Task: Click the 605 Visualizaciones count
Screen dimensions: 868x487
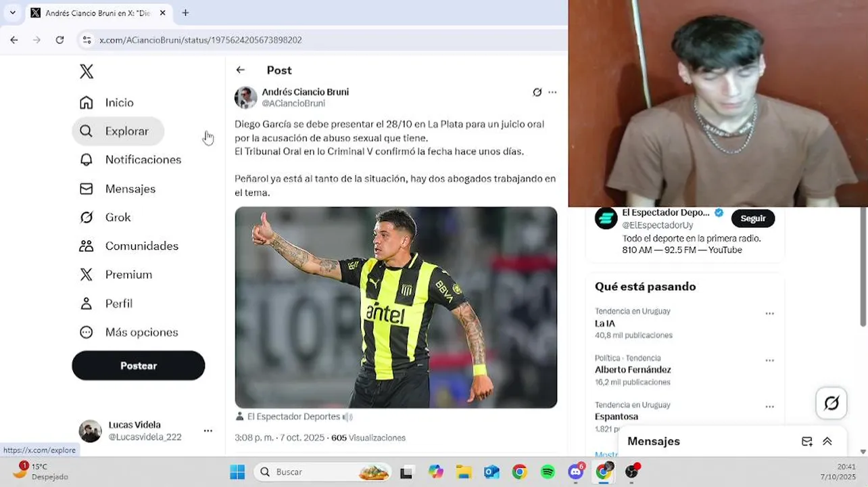Action: pos(368,438)
